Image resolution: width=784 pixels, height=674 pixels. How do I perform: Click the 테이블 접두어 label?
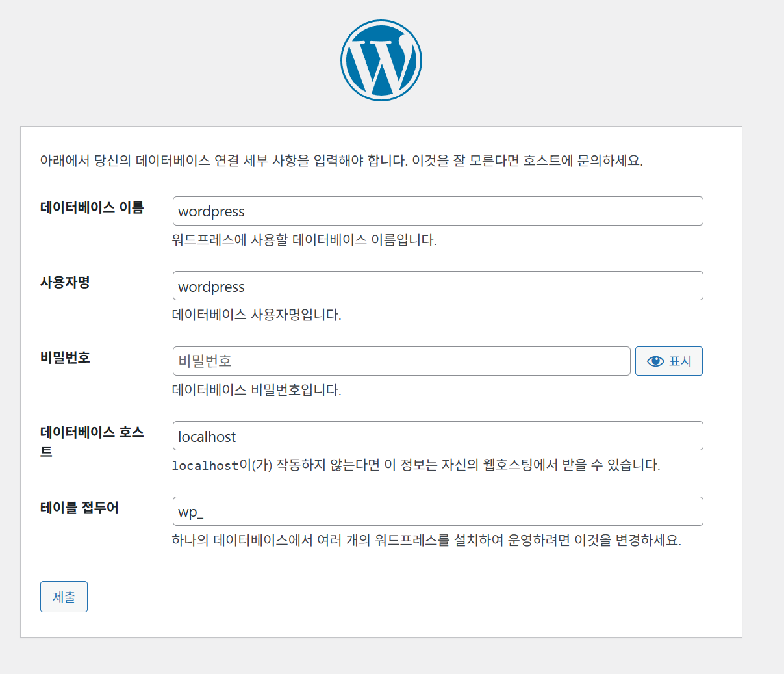coord(79,508)
